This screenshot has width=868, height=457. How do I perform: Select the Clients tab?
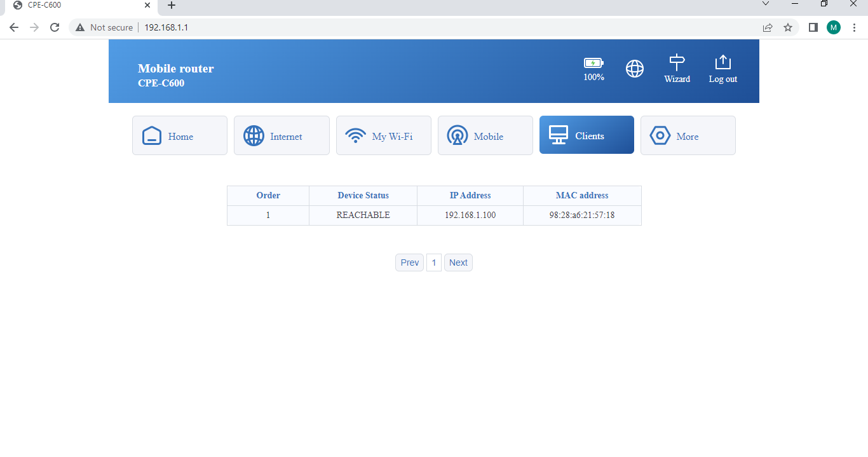tap(587, 135)
